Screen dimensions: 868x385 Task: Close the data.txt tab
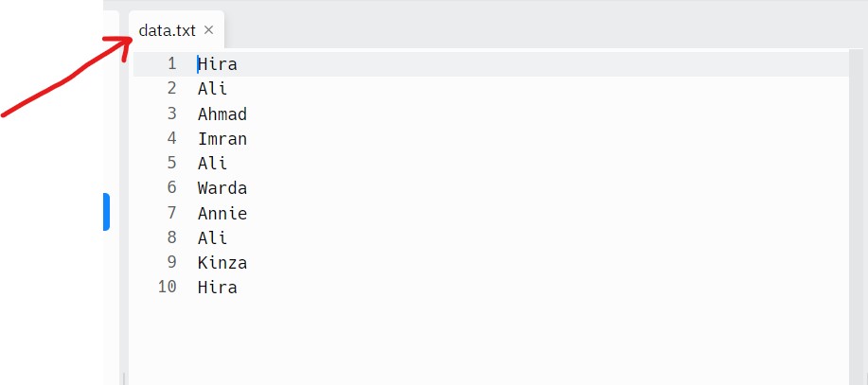tap(209, 30)
